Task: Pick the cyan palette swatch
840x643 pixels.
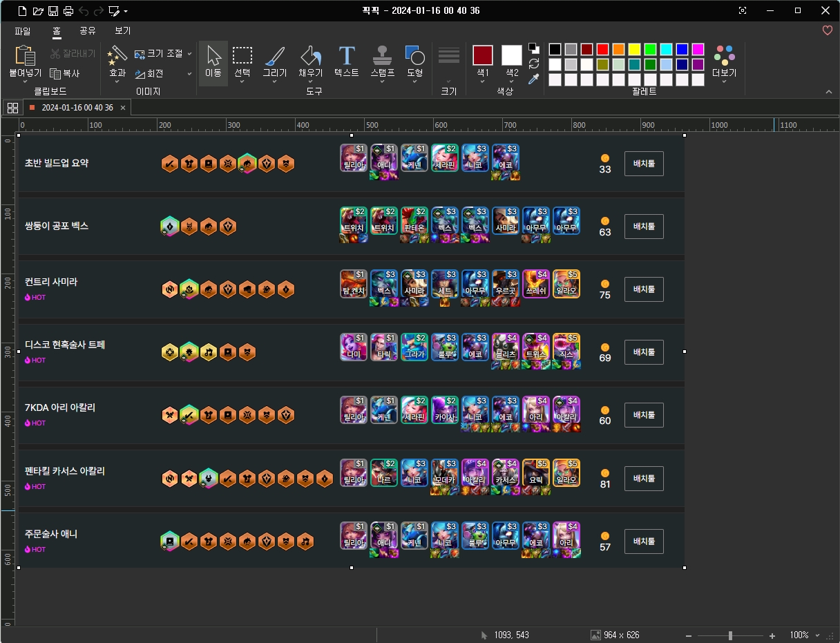Action: [x=666, y=49]
